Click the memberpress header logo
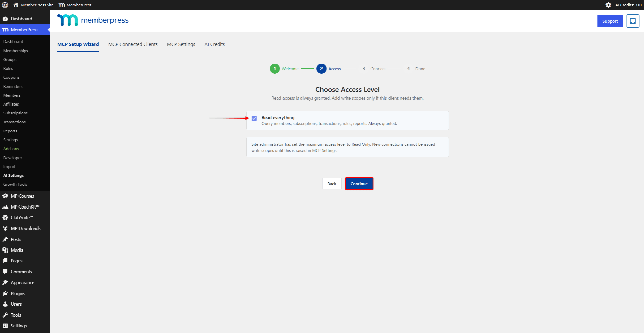The width and height of the screenshot is (644, 333). pyautogui.click(x=93, y=20)
